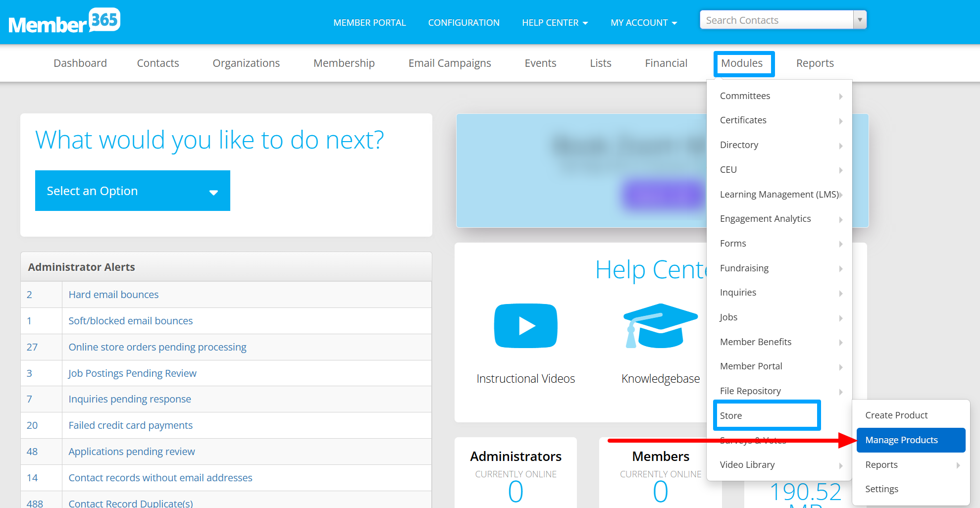The height and width of the screenshot is (508, 980).
Task: Expand the CEU submenu
Action: coord(779,170)
